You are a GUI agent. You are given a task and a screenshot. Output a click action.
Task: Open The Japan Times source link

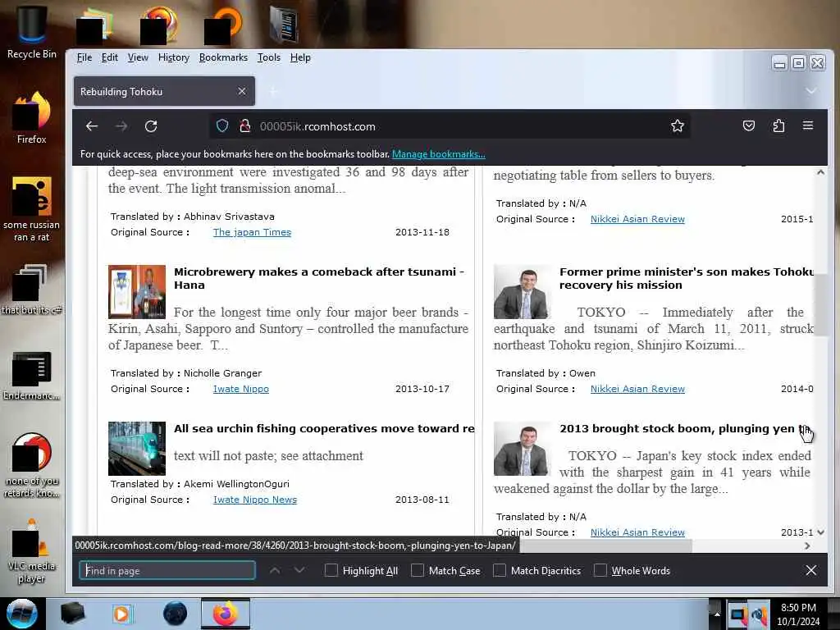[252, 232]
